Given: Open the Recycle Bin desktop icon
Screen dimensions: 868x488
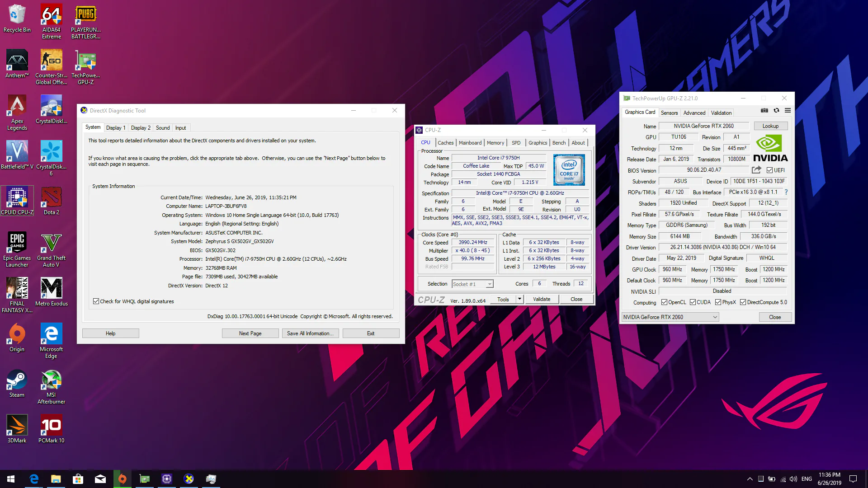Looking at the screenshot, I should (x=17, y=19).
